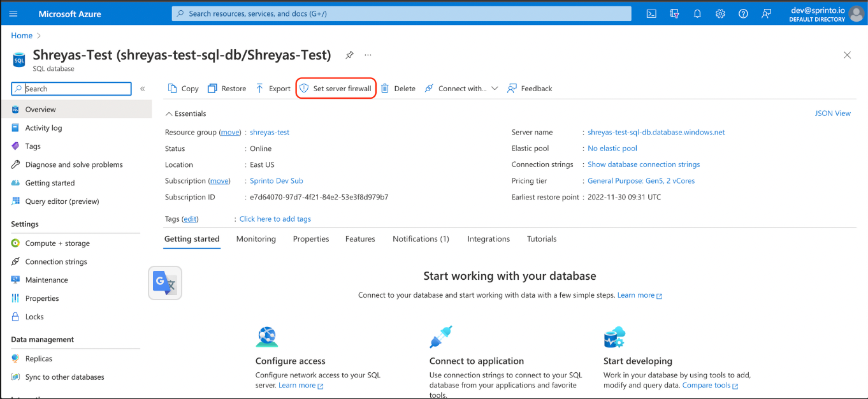Pin the Shreyas-Test database to dashboard

coord(349,55)
